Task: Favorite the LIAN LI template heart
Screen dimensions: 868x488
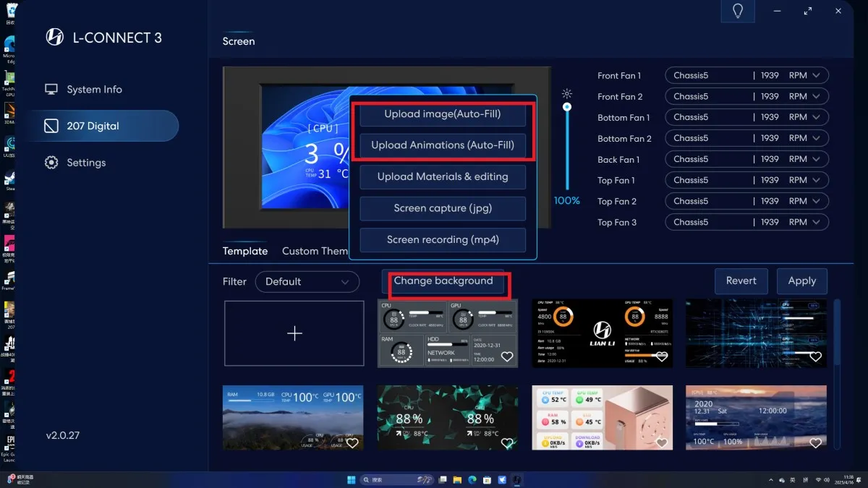Action: [x=661, y=356]
